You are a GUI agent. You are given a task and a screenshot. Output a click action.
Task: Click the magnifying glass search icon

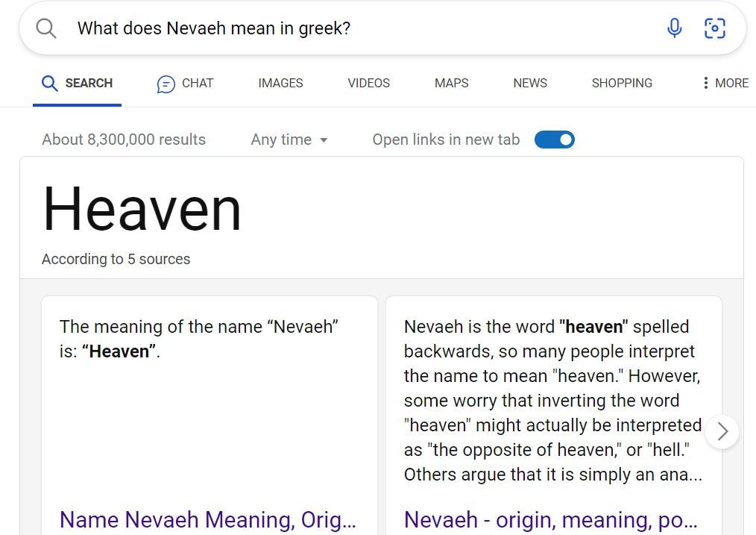coord(46,28)
